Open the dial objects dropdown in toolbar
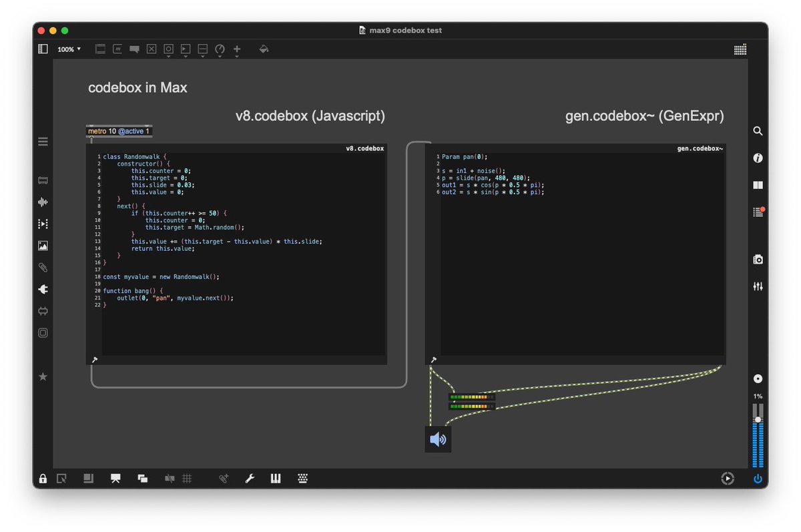The width and height of the screenshot is (801, 532). 220,49
